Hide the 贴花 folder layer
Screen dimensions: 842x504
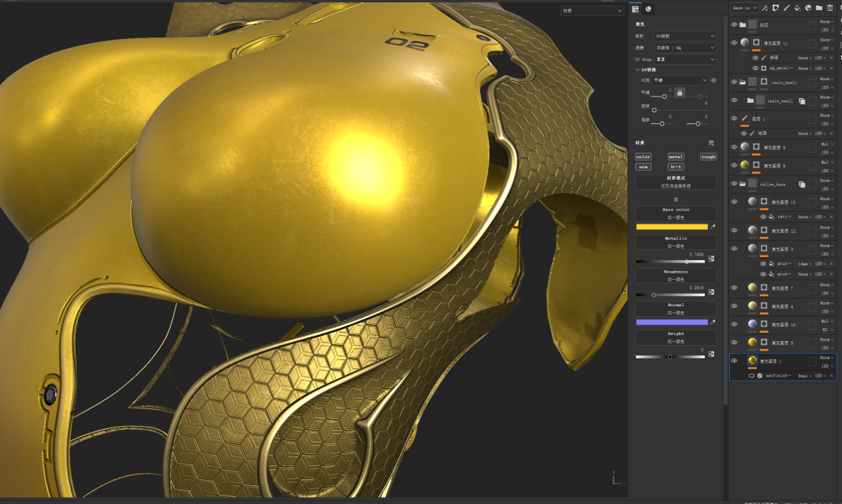point(734,25)
